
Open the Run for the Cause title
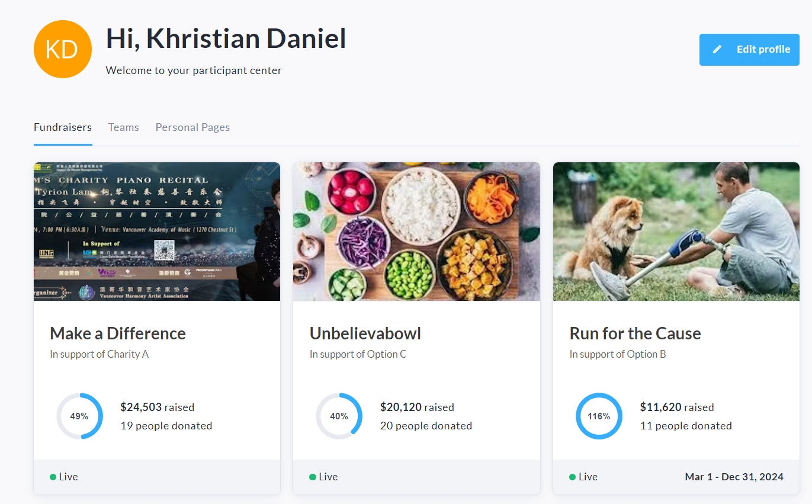[635, 333]
